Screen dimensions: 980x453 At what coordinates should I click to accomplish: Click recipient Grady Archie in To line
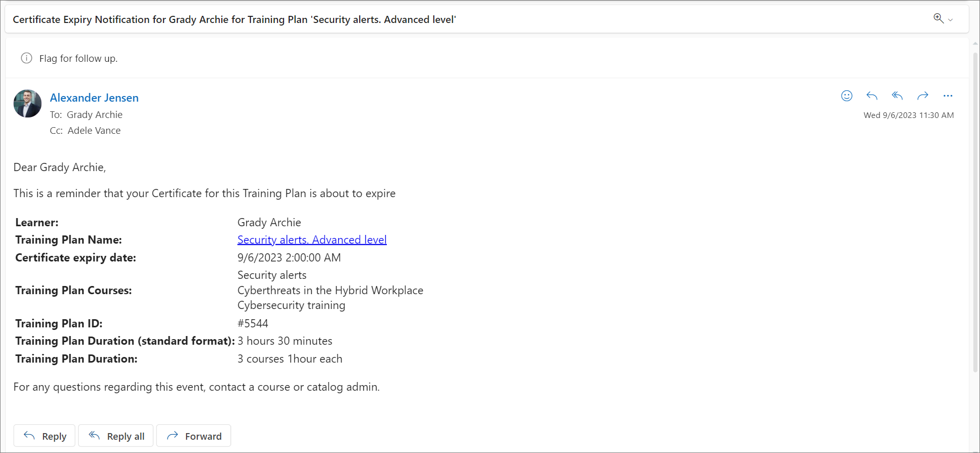(x=95, y=114)
